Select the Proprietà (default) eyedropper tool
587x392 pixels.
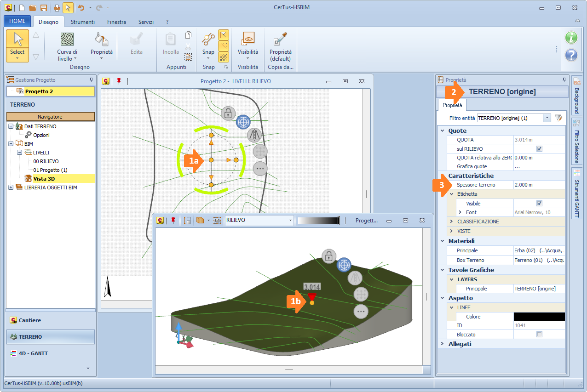pos(280,40)
